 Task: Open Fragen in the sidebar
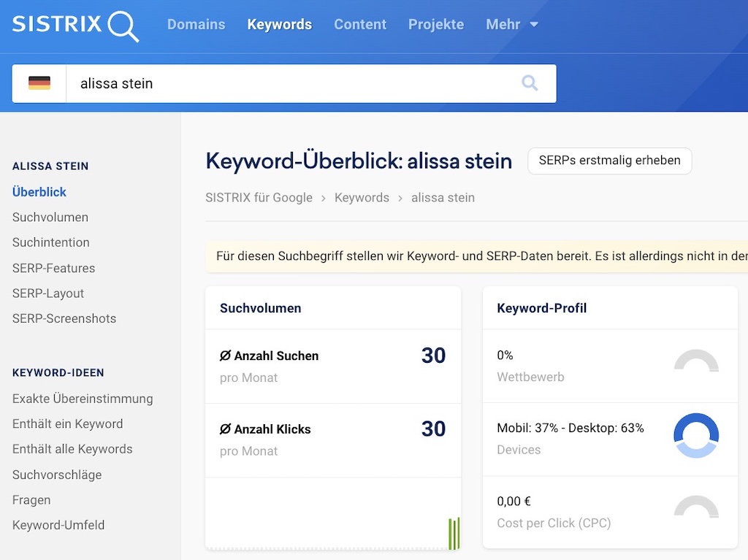click(x=31, y=500)
